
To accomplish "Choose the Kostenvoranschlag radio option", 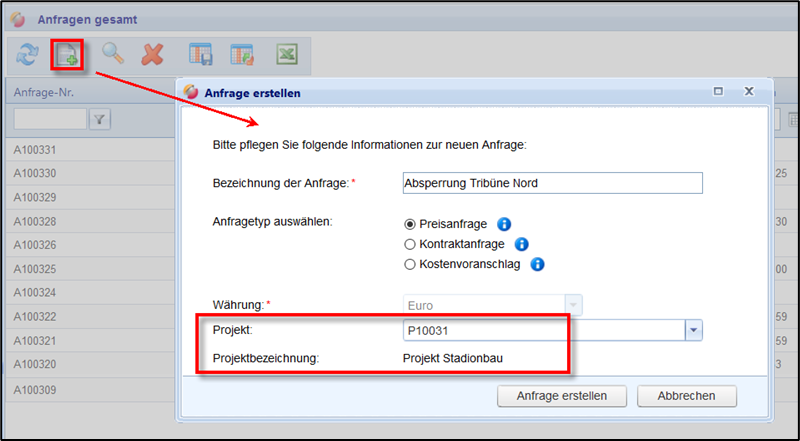I will (409, 264).
